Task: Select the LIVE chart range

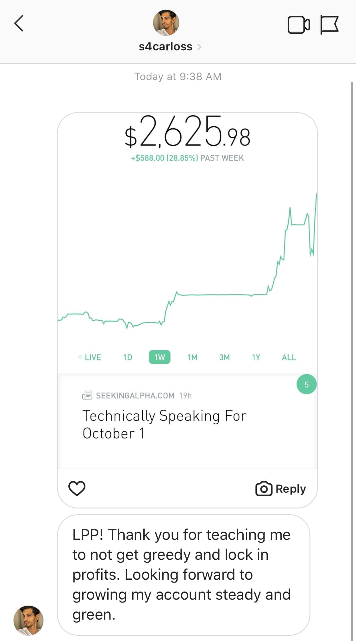Action: (90, 357)
